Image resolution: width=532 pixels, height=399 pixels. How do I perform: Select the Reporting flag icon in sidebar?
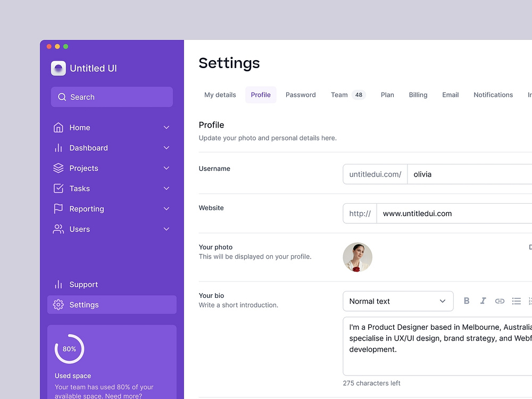[x=58, y=209]
